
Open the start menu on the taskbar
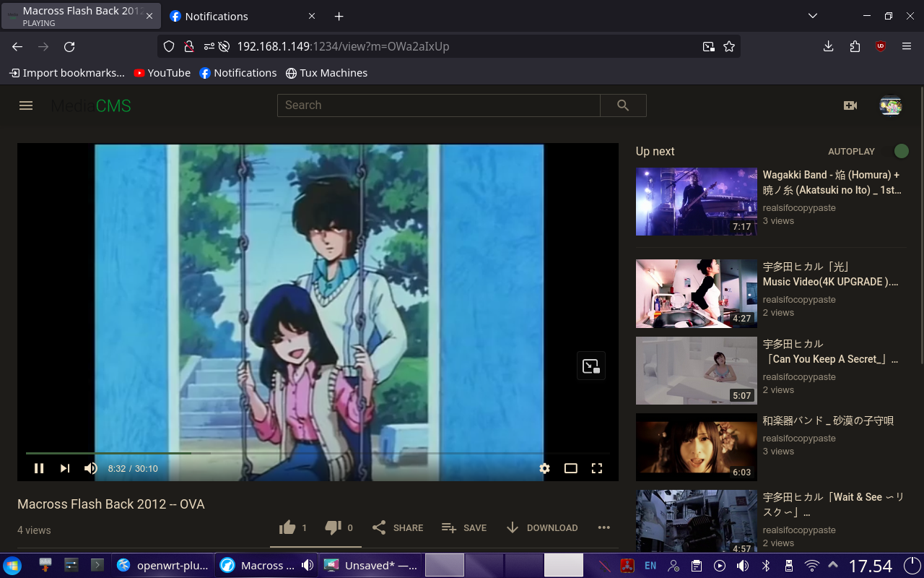13,565
